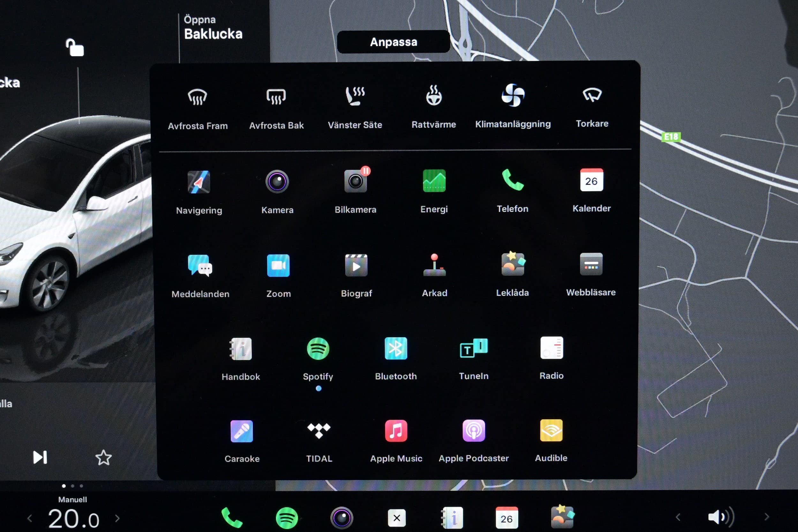Toggle the car door unlock icon
The image size is (798, 532).
point(75,48)
